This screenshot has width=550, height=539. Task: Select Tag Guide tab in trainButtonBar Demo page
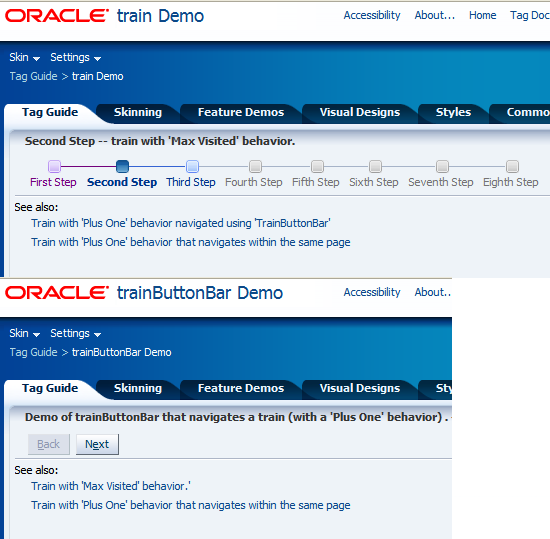(50, 389)
